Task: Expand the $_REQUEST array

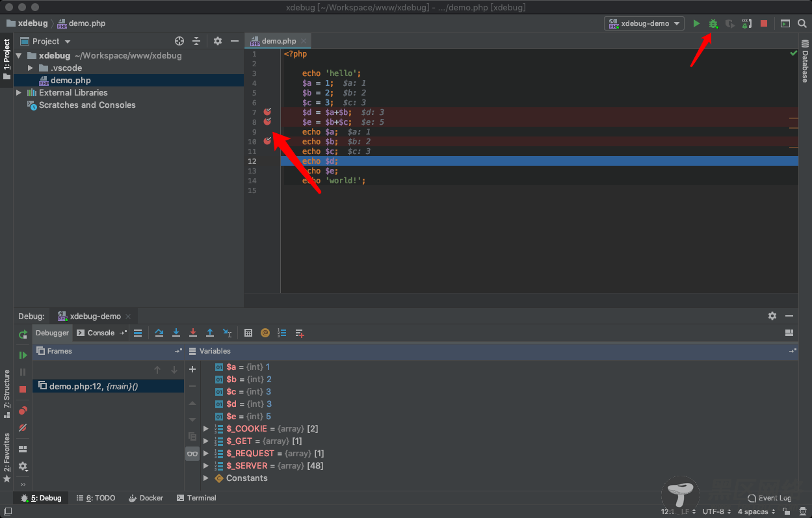Action: pos(206,454)
